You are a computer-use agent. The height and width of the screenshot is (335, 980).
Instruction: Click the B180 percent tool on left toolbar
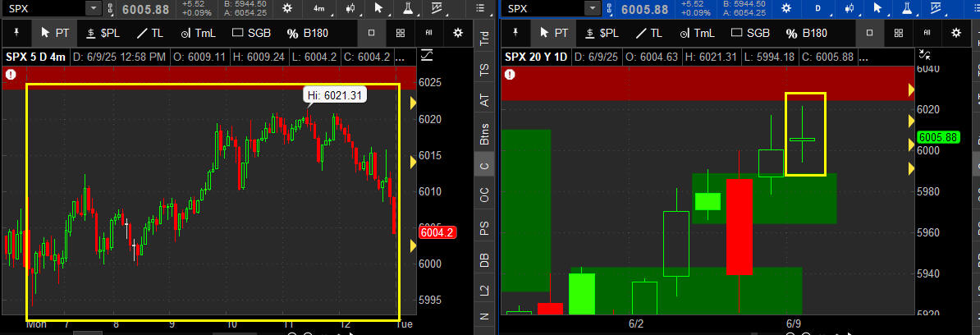click(307, 33)
